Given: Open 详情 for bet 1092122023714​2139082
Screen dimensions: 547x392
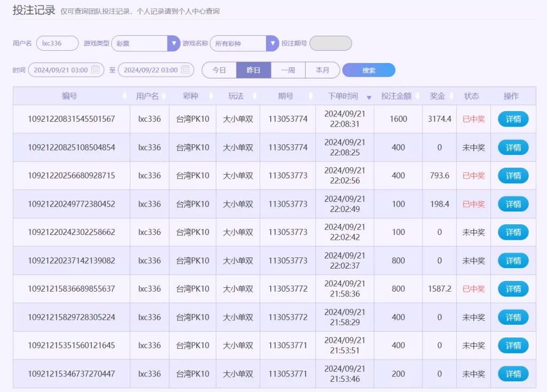Looking at the screenshot, I should pyautogui.click(x=513, y=261).
